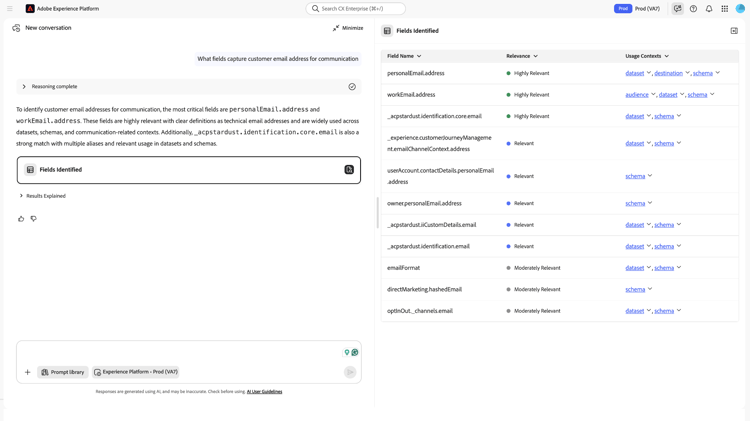The height and width of the screenshot is (421, 750).
Task: Give the response a thumbs up
Action: [x=21, y=219]
